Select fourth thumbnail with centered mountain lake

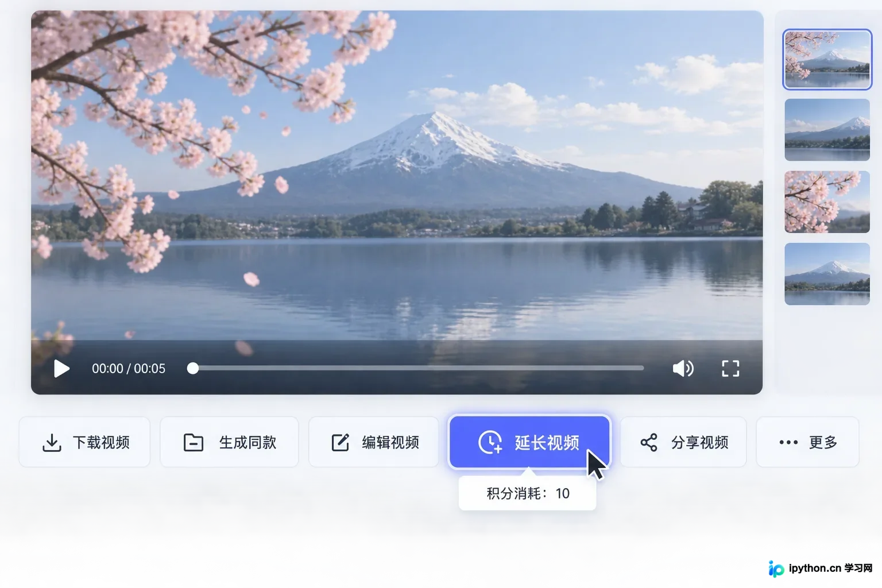pyautogui.click(x=827, y=274)
